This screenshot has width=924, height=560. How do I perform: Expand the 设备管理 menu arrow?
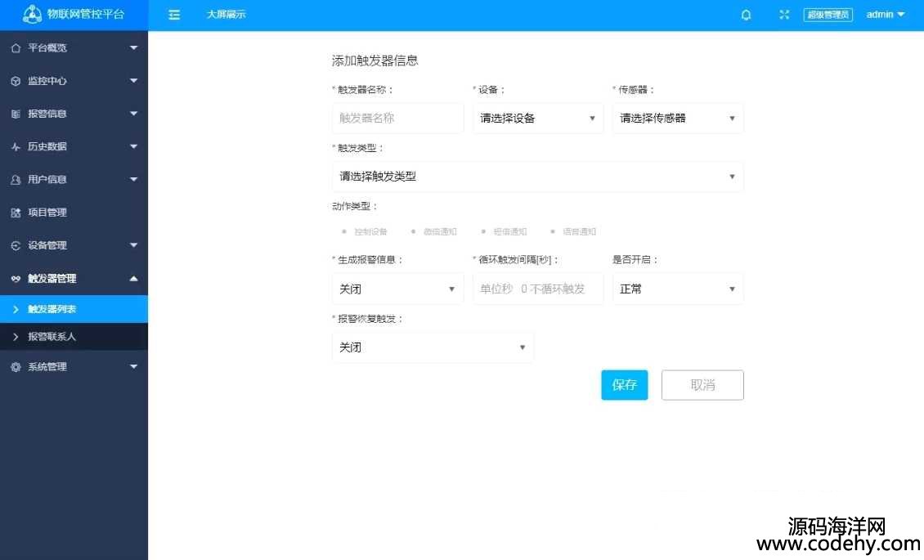coord(134,245)
